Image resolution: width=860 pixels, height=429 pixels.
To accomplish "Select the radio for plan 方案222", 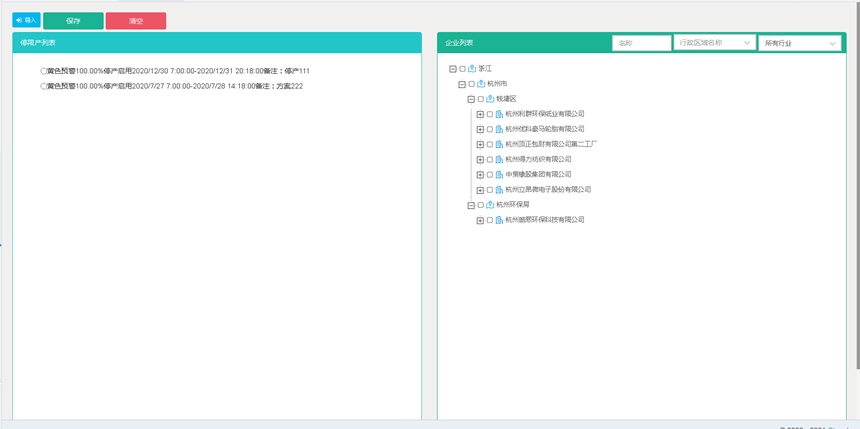I will 44,86.
